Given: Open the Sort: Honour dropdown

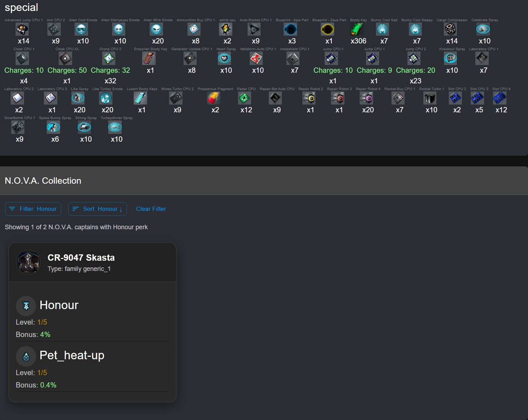Looking at the screenshot, I should (98, 209).
